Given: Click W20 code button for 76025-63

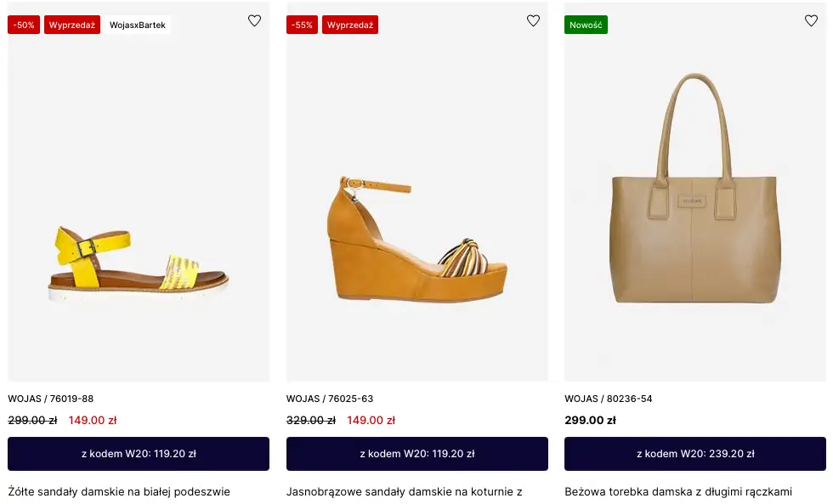Looking at the screenshot, I should [x=416, y=454].
